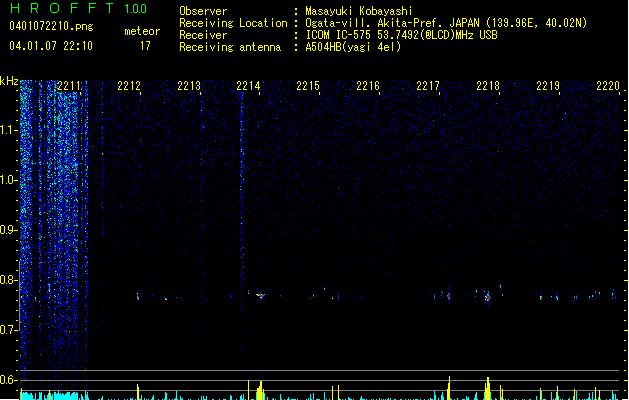This screenshot has height=400, width=629.
Task: Click the Receiving Location label
Action: click(233, 23)
